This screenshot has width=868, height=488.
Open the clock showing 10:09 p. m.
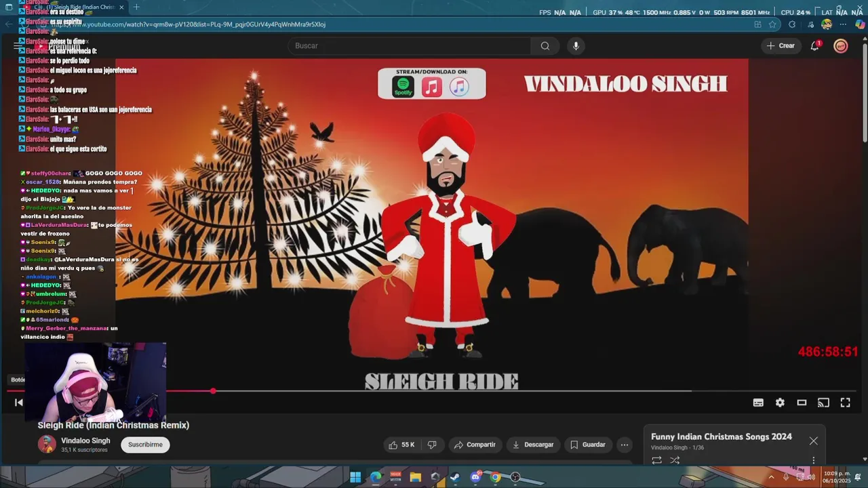pos(837,477)
